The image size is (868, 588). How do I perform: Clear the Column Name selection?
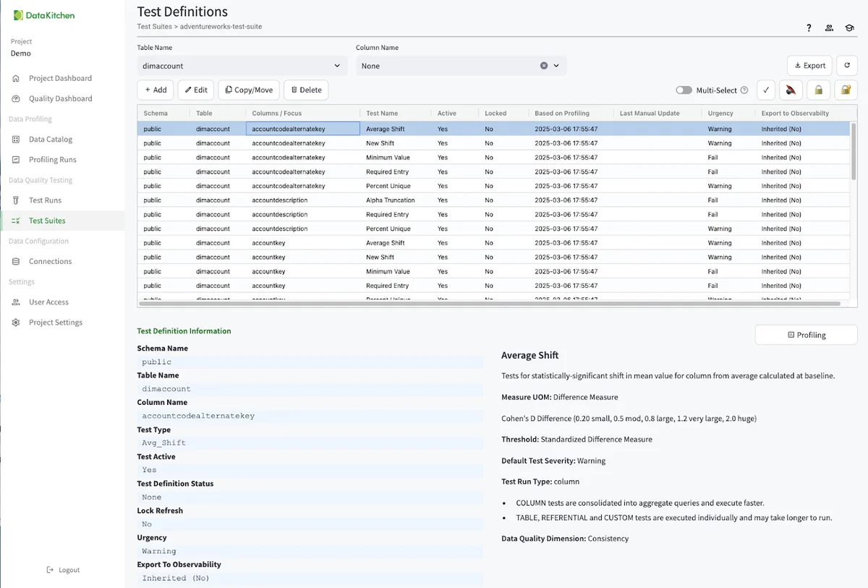tap(544, 66)
